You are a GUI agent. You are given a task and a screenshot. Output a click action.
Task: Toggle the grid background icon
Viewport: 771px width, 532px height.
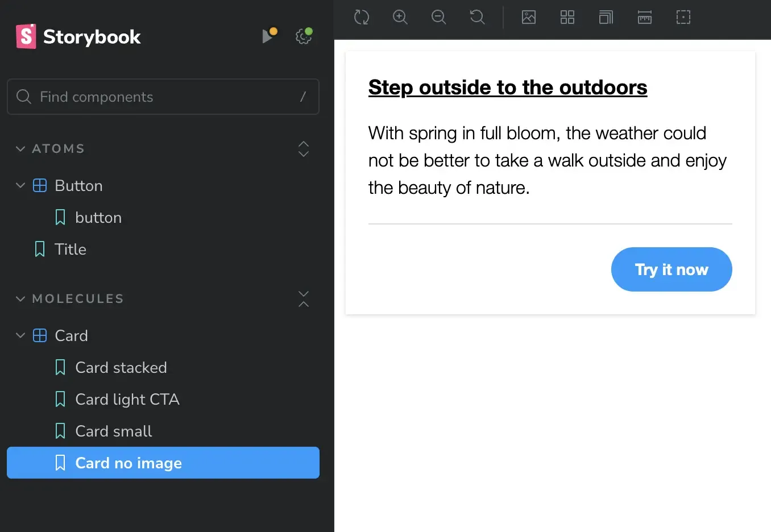(x=567, y=17)
